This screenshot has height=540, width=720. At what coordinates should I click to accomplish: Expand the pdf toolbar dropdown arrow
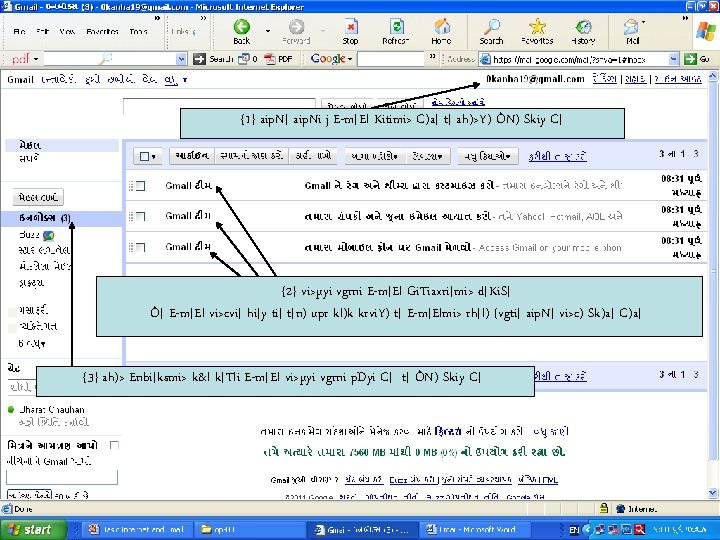point(35,59)
